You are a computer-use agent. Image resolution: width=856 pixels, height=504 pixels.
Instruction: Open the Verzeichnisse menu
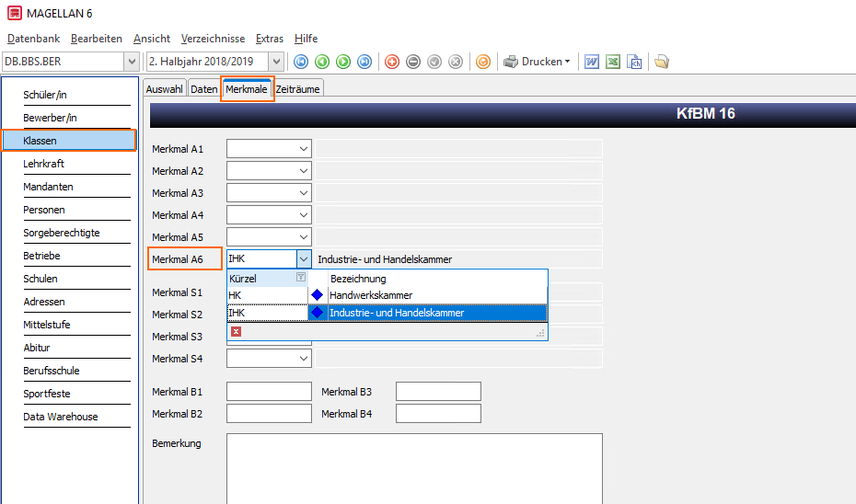click(x=213, y=39)
